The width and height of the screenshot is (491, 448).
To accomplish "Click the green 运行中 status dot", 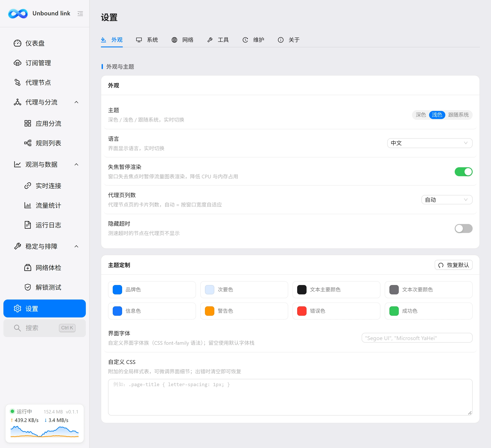I will pos(12,411).
